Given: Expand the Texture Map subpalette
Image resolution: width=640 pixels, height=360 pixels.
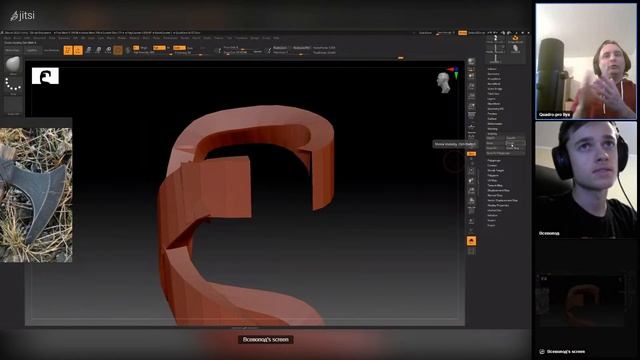Looking at the screenshot, I should pyautogui.click(x=495, y=185).
